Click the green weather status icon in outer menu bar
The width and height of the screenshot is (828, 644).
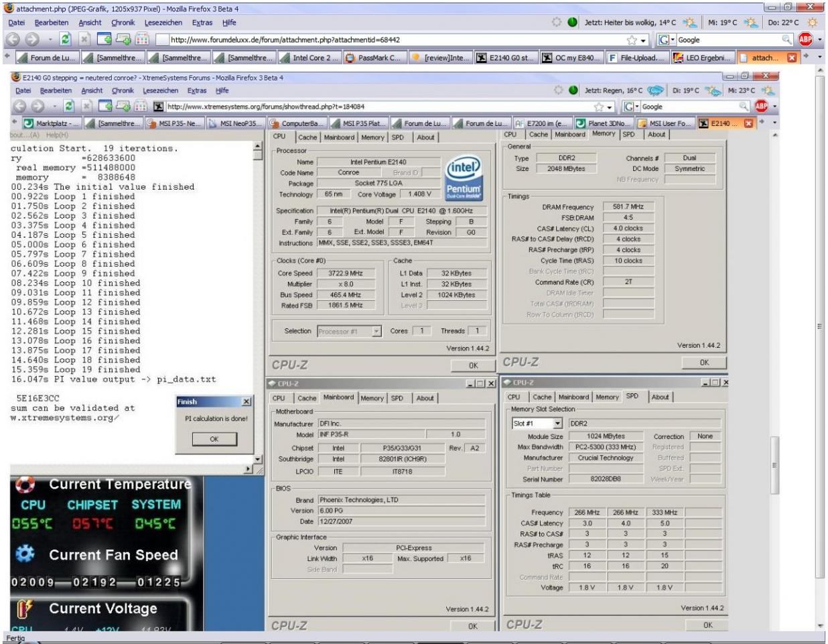(572, 22)
